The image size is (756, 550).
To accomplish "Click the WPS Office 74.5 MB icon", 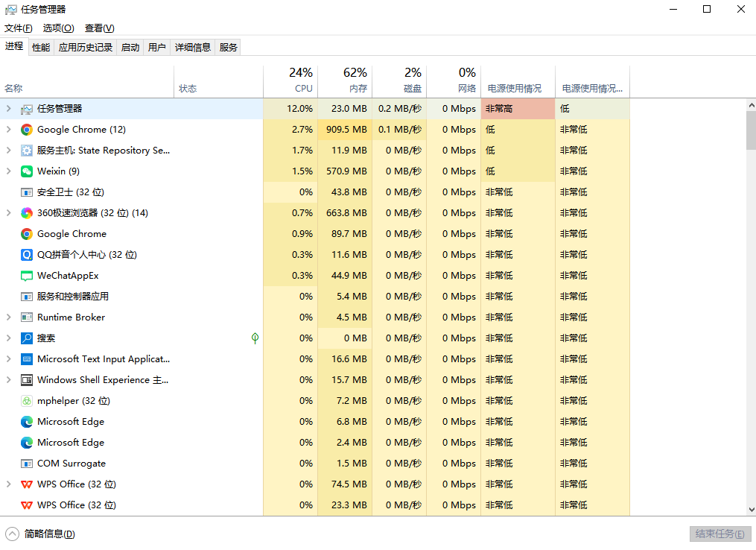I will point(27,484).
